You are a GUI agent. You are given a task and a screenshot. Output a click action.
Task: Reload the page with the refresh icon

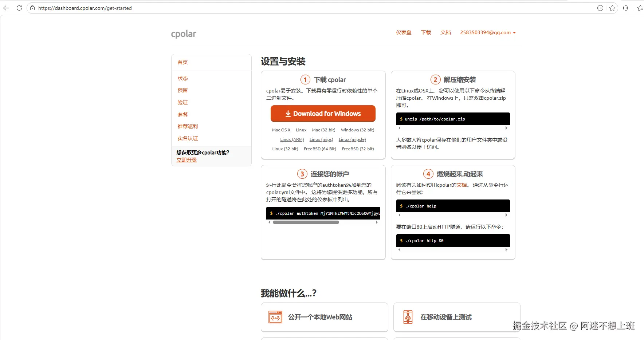(19, 8)
